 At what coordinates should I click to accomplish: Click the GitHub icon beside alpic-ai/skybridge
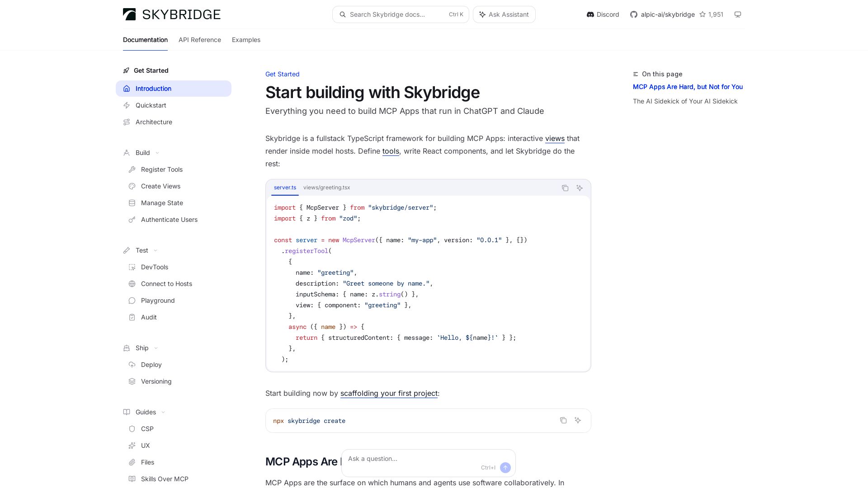coord(634,14)
